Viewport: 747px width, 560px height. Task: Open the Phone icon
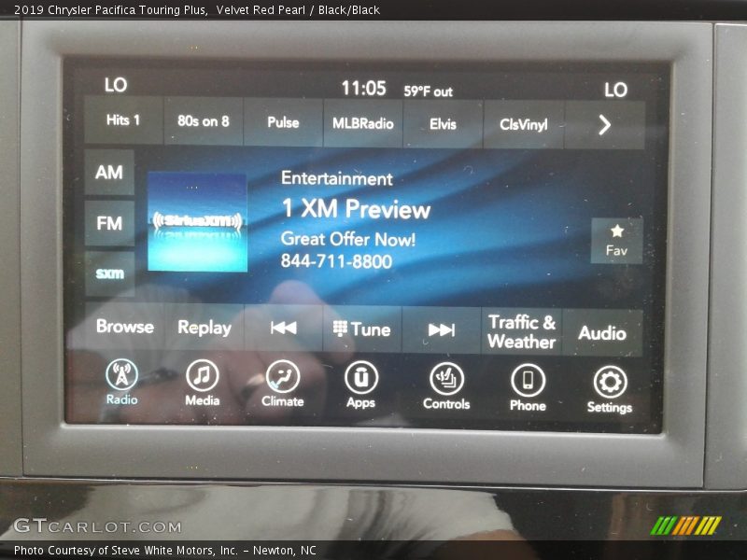[528, 387]
